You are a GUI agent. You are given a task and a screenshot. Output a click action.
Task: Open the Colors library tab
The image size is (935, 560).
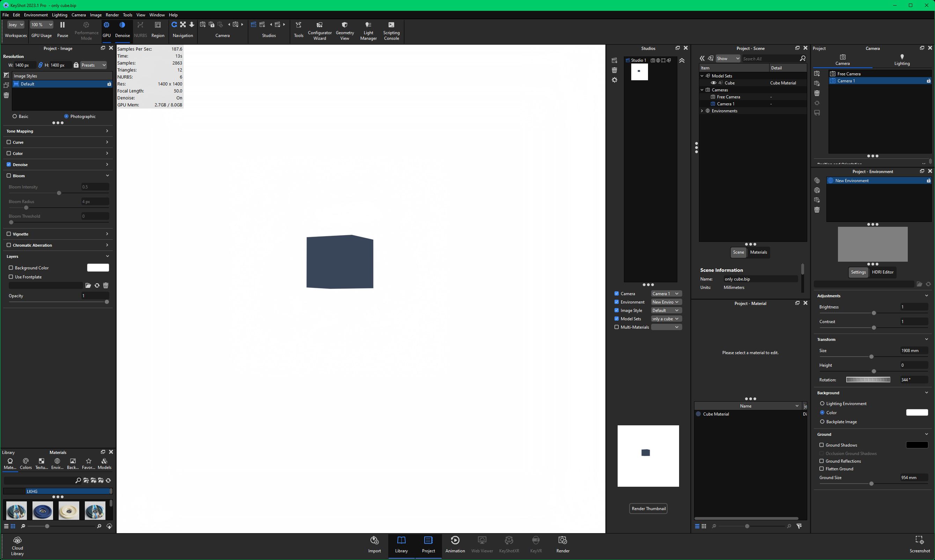(26, 464)
